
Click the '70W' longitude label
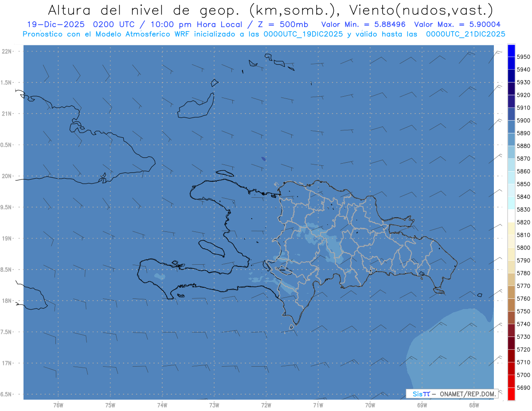pyautogui.click(x=370, y=405)
